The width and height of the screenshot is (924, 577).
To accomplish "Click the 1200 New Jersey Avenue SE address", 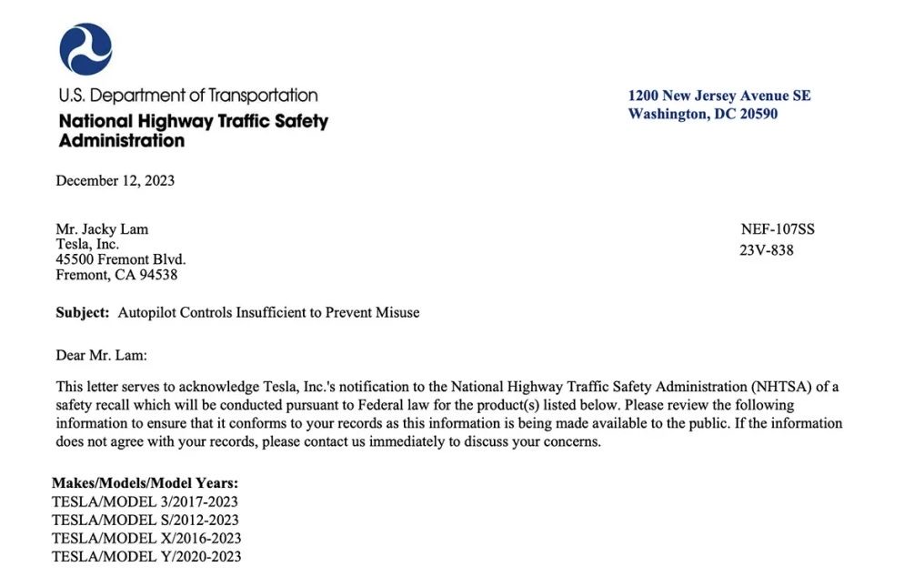I will (x=719, y=96).
